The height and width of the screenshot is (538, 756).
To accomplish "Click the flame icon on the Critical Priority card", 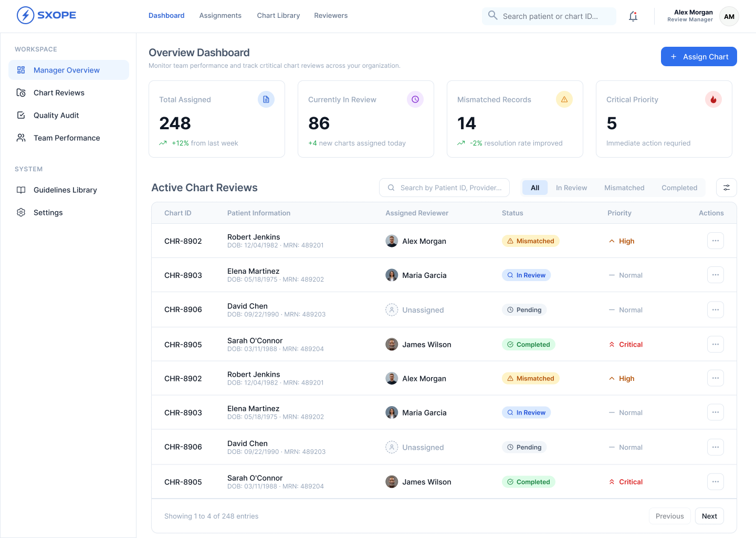I will click(713, 99).
